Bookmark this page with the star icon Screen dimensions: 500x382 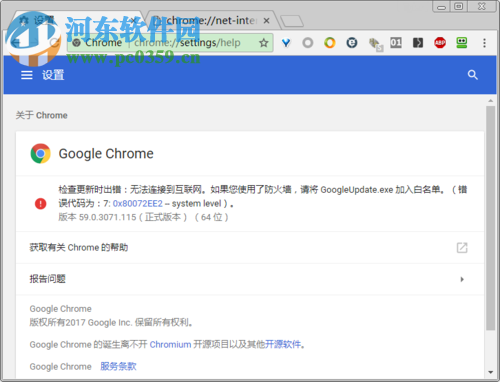pos(264,43)
